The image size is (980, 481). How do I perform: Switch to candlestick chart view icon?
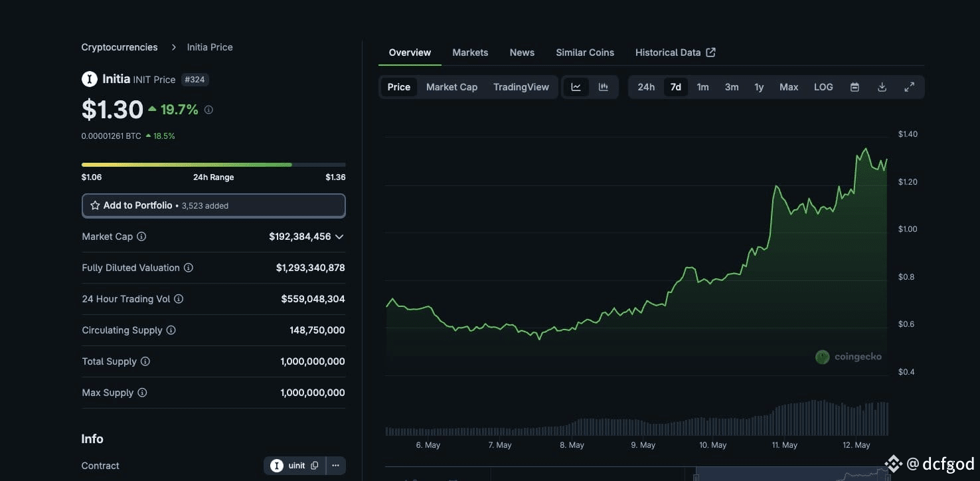pyautogui.click(x=603, y=87)
